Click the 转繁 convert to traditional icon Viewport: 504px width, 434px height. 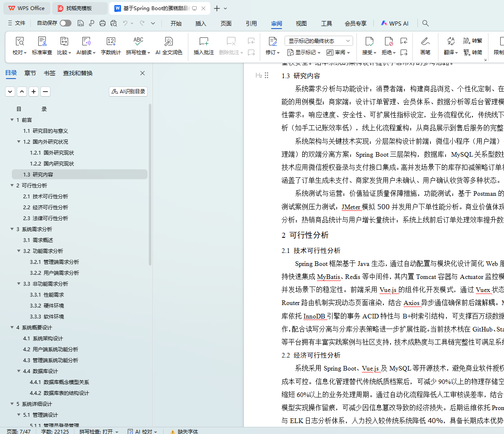tap(472, 41)
